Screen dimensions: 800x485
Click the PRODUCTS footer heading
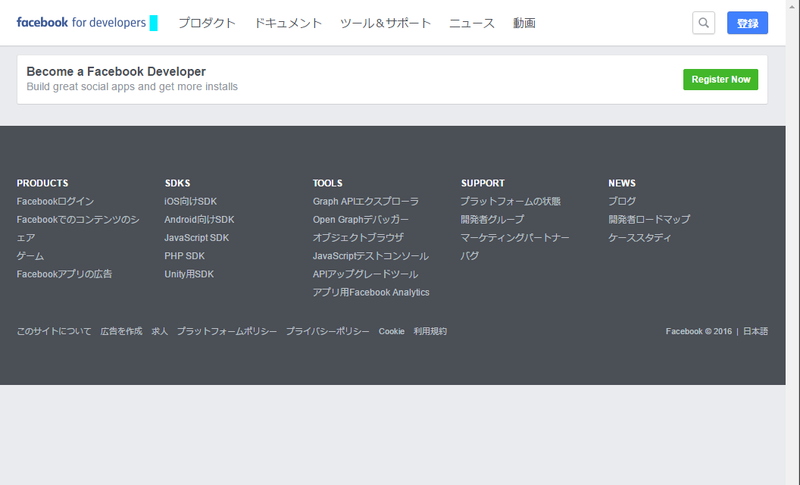tap(42, 183)
